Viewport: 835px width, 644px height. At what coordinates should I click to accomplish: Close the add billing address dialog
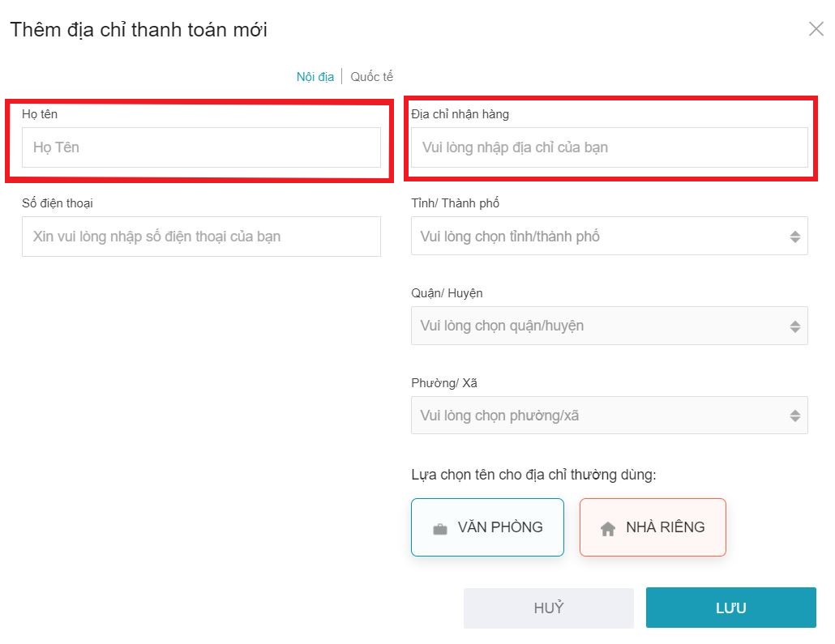pyautogui.click(x=816, y=29)
